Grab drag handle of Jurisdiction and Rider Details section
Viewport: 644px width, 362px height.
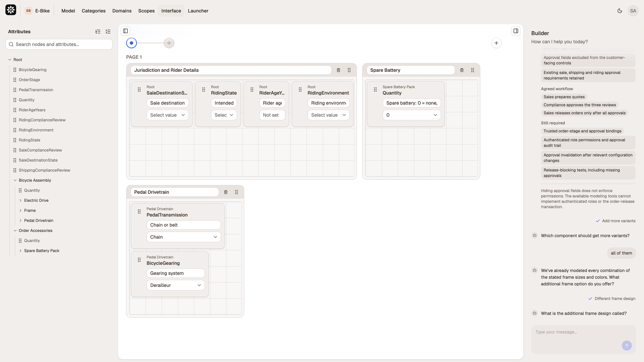pos(349,70)
